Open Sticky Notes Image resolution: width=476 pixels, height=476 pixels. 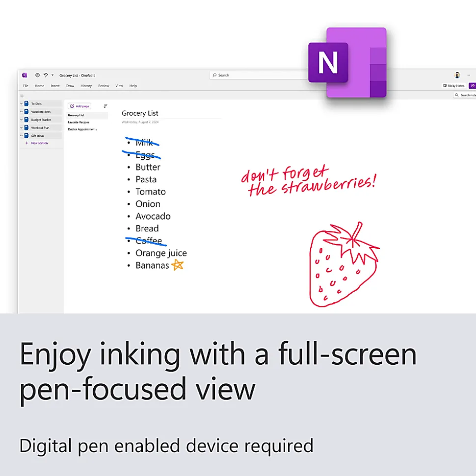(x=453, y=86)
